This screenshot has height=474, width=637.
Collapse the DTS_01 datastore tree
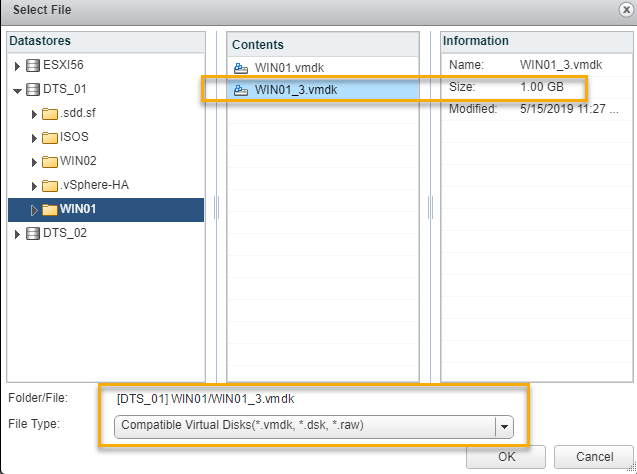pyautogui.click(x=17, y=90)
